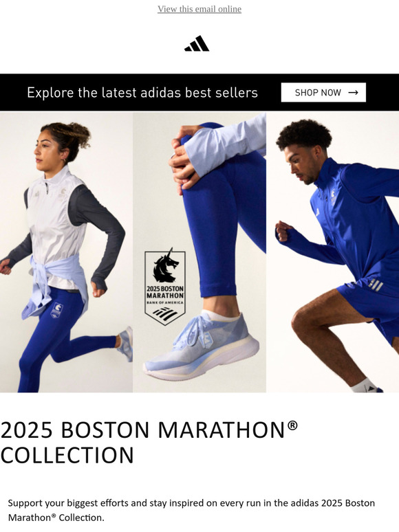The image size is (399, 532).
Task: Click the adidas three-stripe logo at top
Action: pos(197,43)
